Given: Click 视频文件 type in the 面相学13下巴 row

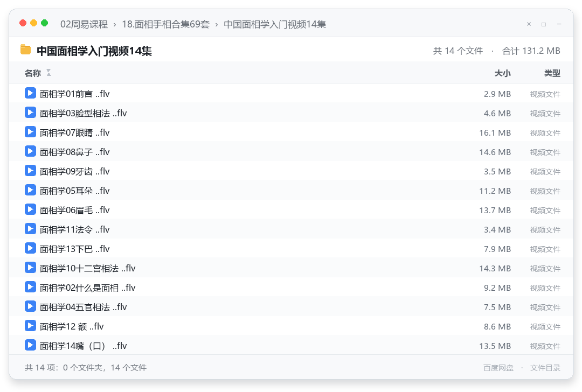Looking at the screenshot, I should pyautogui.click(x=545, y=249).
